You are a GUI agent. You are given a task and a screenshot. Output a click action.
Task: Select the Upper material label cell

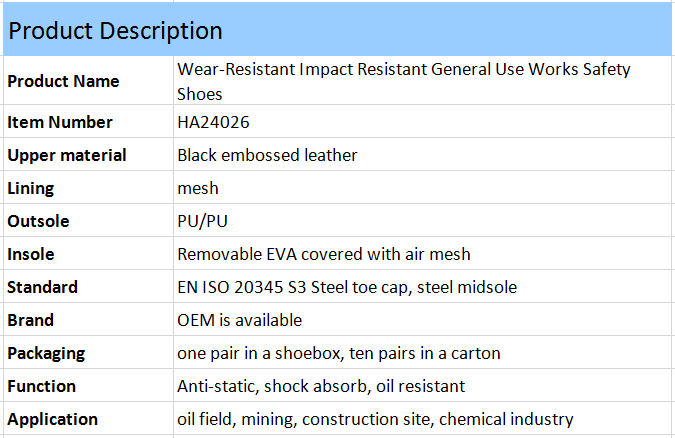click(x=67, y=155)
